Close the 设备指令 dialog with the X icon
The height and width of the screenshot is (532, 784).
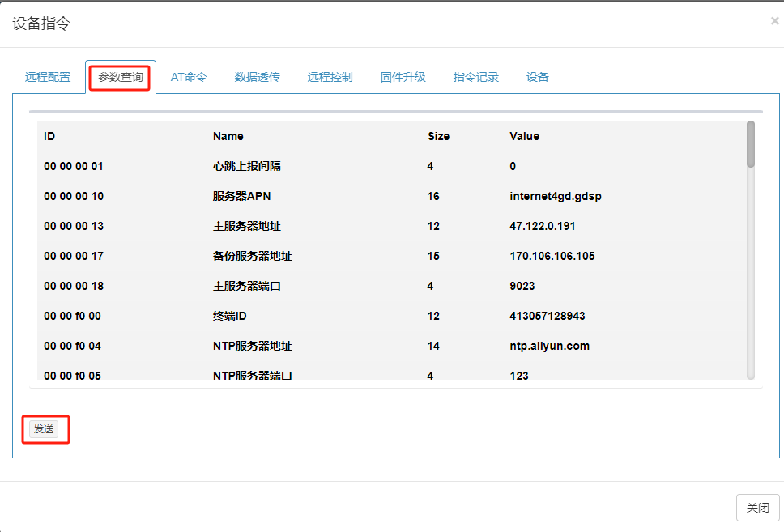click(x=774, y=22)
